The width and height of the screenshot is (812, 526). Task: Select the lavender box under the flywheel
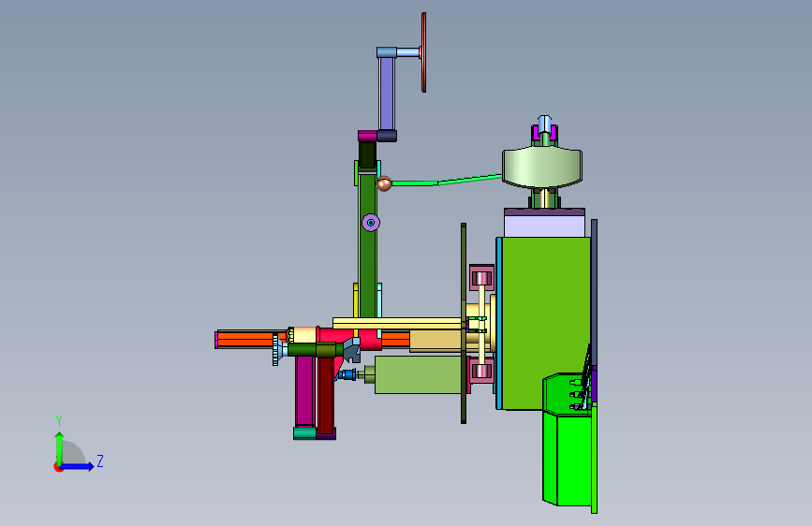(x=544, y=226)
